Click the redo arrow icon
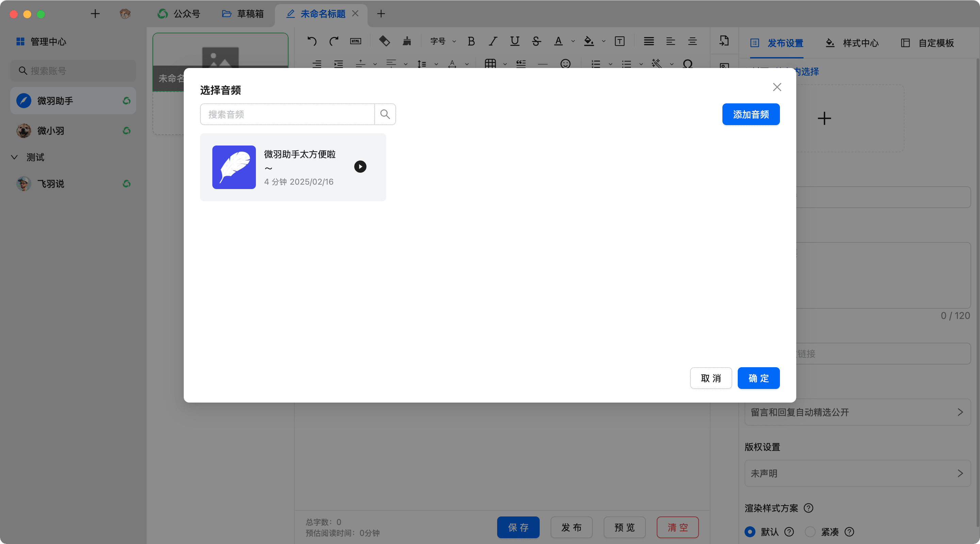980x544 pixels. 333,41
